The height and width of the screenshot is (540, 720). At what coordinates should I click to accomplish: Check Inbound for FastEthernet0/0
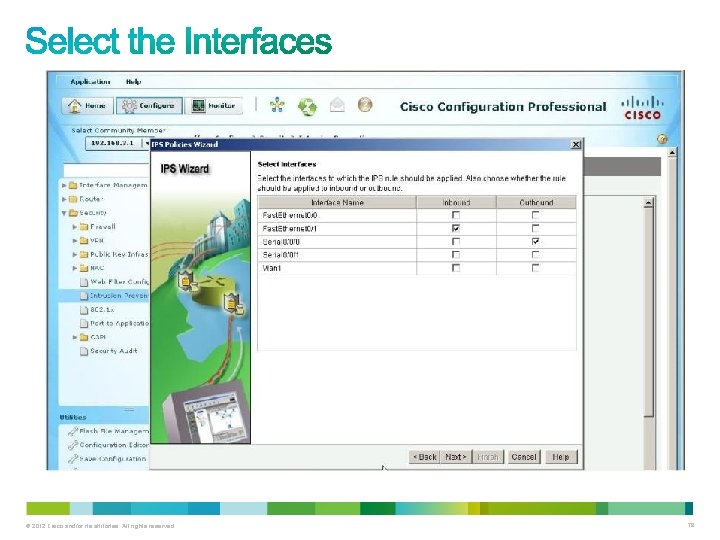click(x=456, y=215)
